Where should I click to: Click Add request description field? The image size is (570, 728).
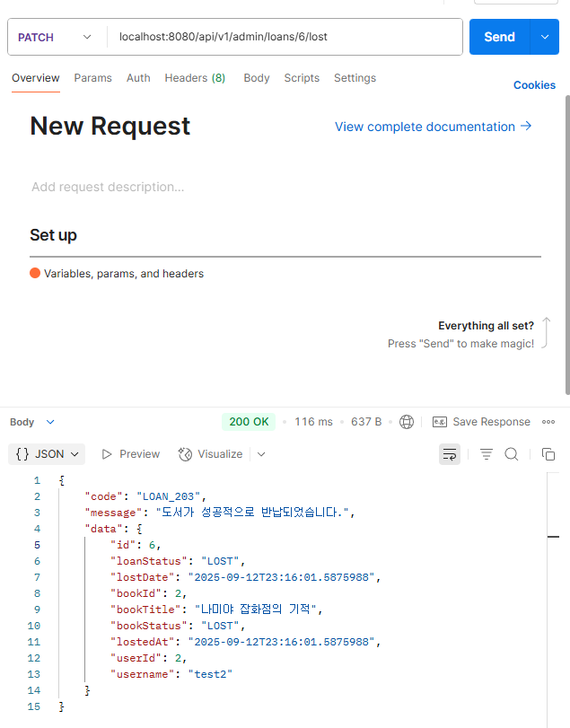pyautogui.click(x=108, y=187)
